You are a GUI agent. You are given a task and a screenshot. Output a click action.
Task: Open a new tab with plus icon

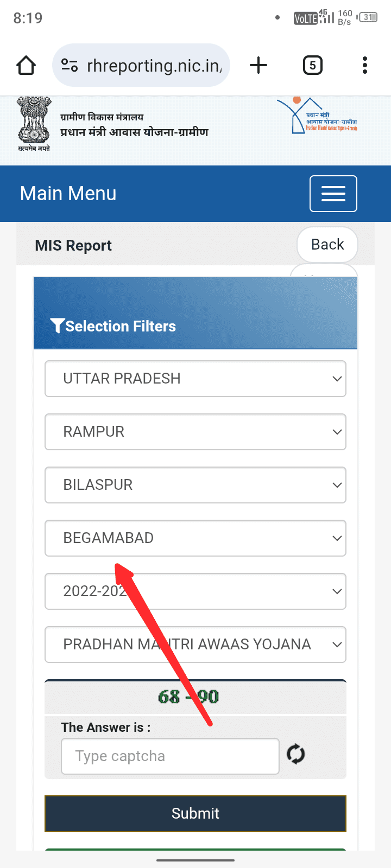258,66
